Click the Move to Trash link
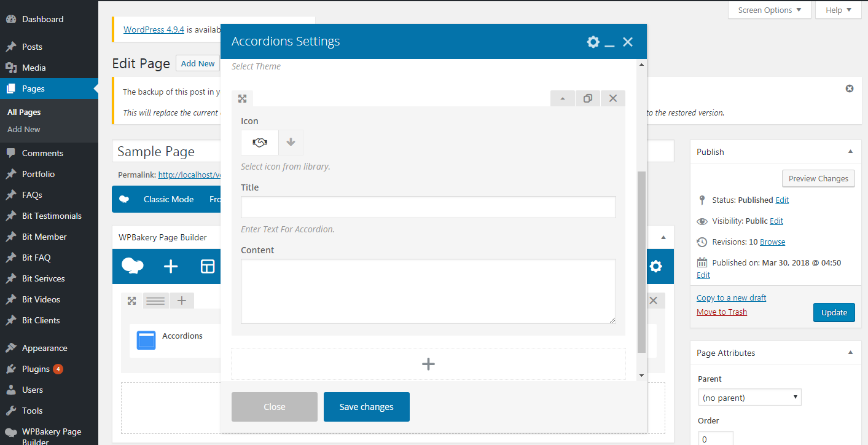This screenshot has width=868, height=445. [722, 312]
